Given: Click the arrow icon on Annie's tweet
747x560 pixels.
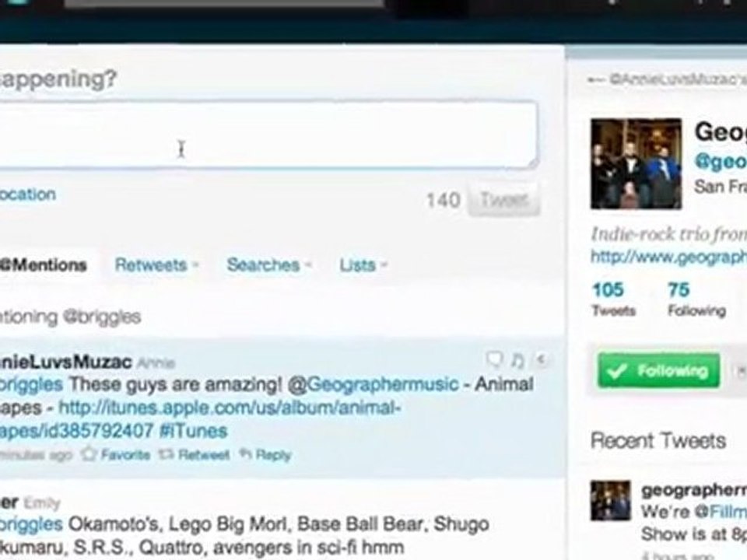Looking at the screenshot, I should click(x=541, y=360).
